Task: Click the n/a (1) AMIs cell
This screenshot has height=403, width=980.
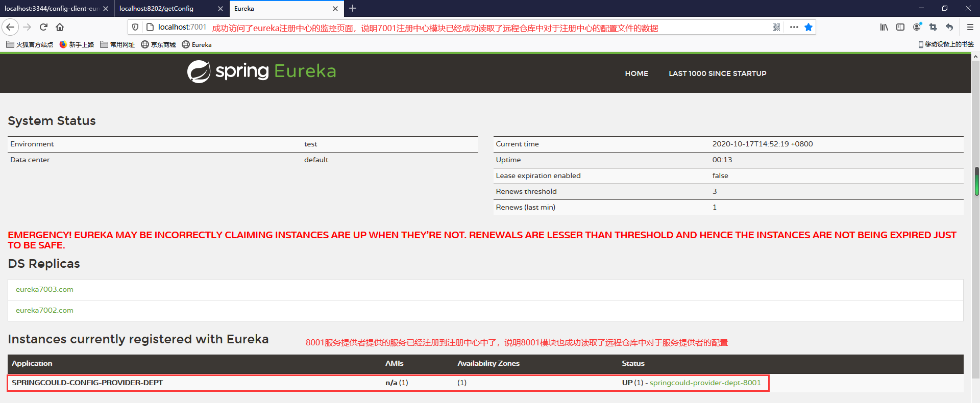Action: pos(397,383)
